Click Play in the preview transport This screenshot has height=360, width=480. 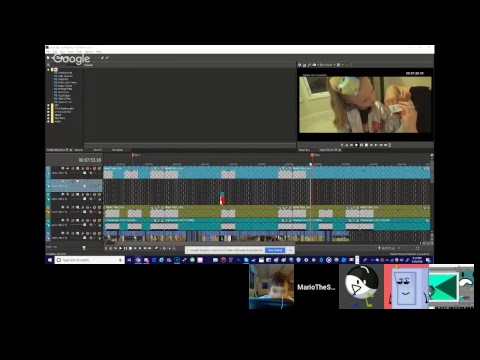click(356, 145)
